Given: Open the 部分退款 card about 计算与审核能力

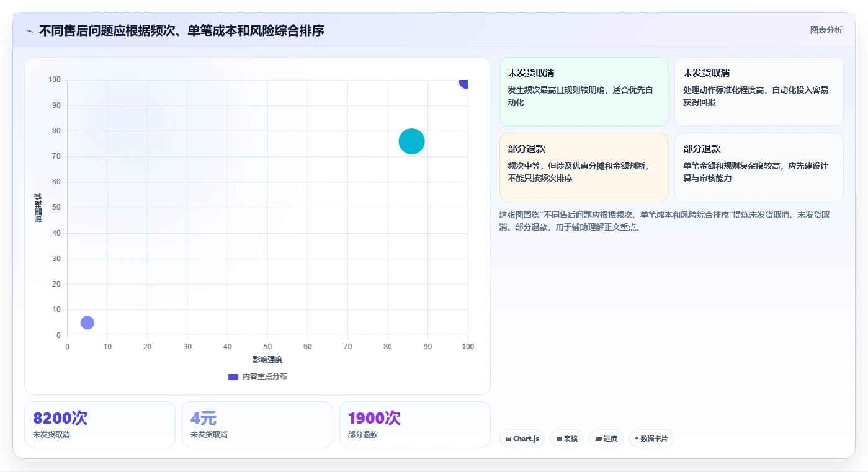Looking at the screenshot, I should coord(759,167).
